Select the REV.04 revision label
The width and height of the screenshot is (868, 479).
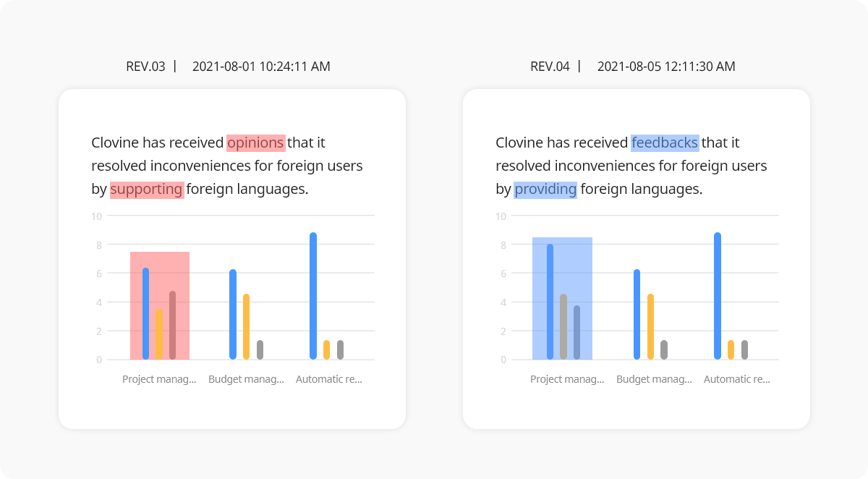pos(550,67)
